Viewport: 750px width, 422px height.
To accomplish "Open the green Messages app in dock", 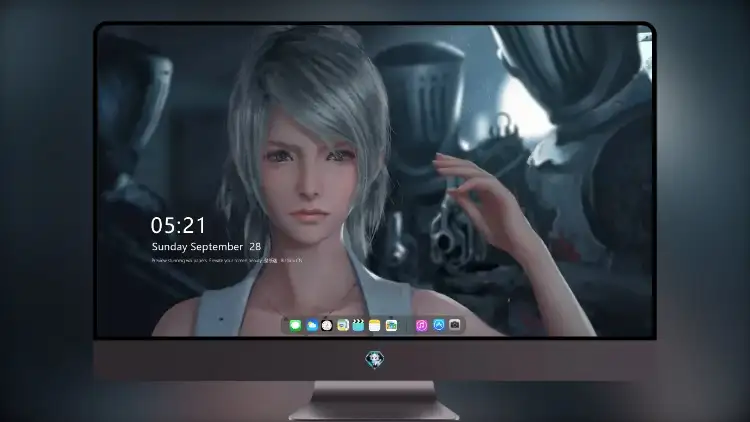I will (295, 326).
